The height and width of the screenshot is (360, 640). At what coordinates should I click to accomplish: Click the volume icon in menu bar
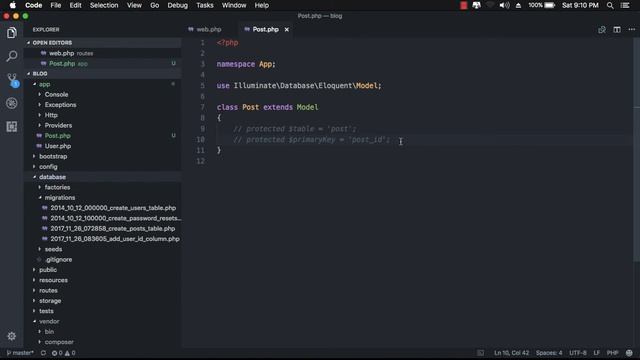504,5
